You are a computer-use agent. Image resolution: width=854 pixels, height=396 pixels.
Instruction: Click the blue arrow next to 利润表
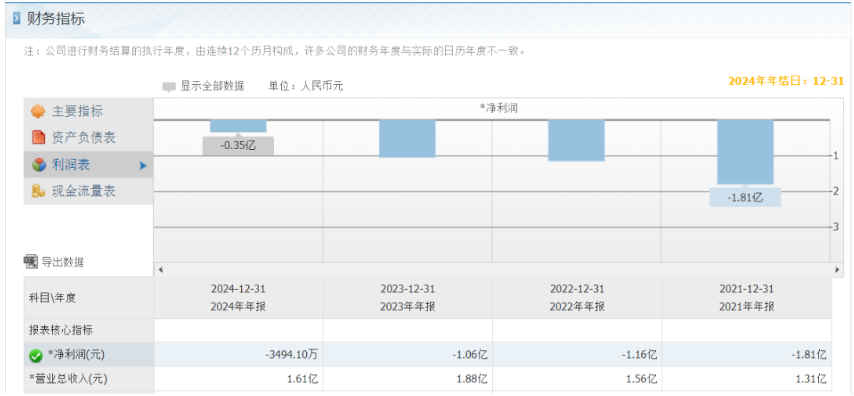coord(143,165)
